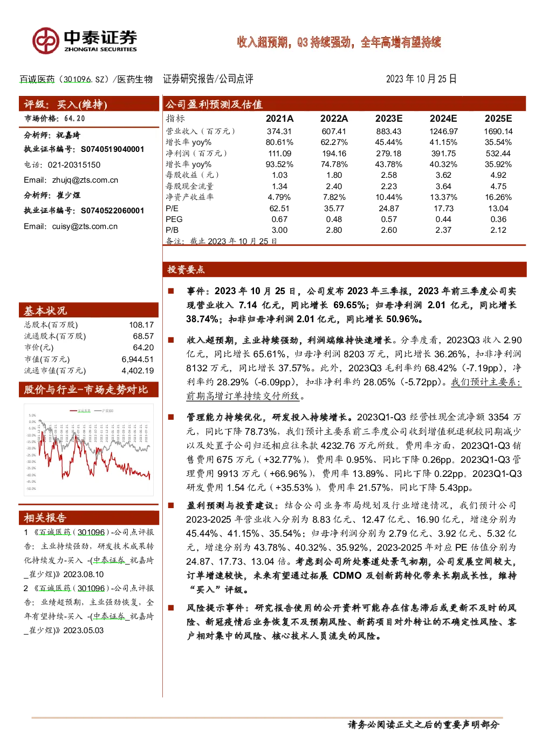The image size is (535, 756).
Task: Select floating market cap value 4,402.19
Action: tap(138, 371)
